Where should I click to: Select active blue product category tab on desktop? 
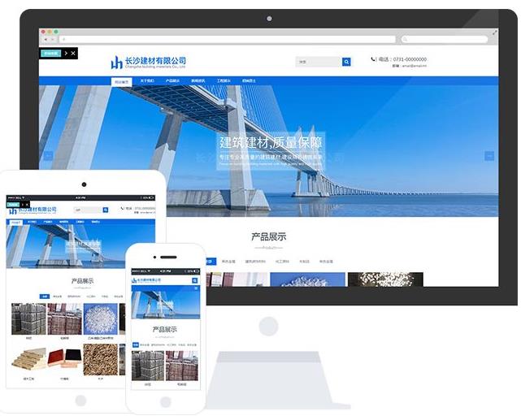[x=209, y=262]
